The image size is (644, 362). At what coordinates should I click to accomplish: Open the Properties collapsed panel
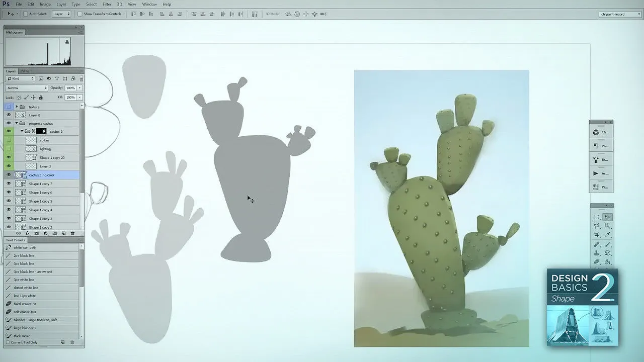coord(601,187)
